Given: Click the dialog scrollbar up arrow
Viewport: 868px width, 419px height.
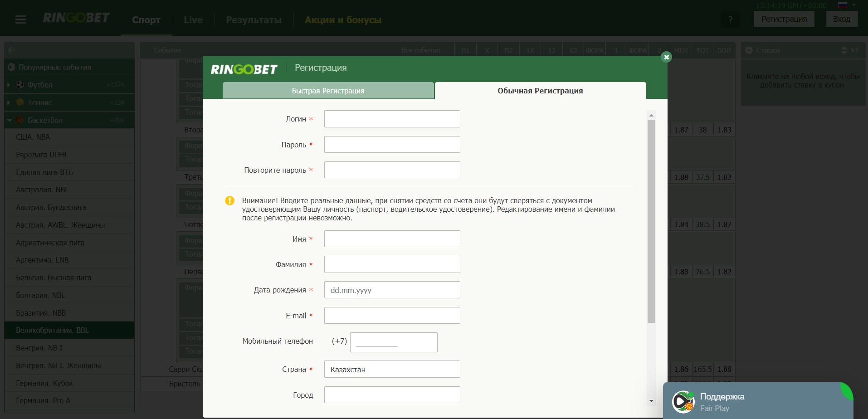Looking at the screenshot, I should [651, 116].
